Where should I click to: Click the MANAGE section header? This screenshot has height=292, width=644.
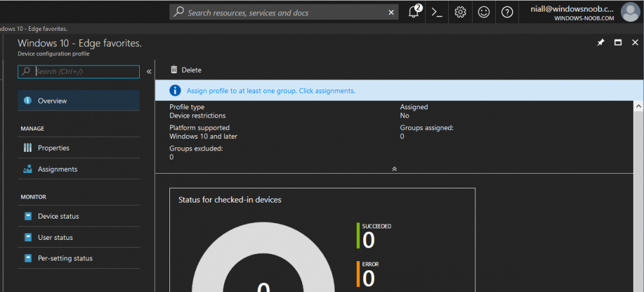point(32,129)
